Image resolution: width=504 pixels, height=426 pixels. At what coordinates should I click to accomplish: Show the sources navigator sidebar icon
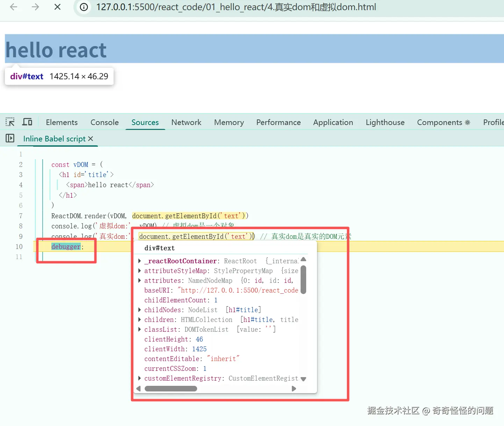pyautogui.click(x=10, y=138)
